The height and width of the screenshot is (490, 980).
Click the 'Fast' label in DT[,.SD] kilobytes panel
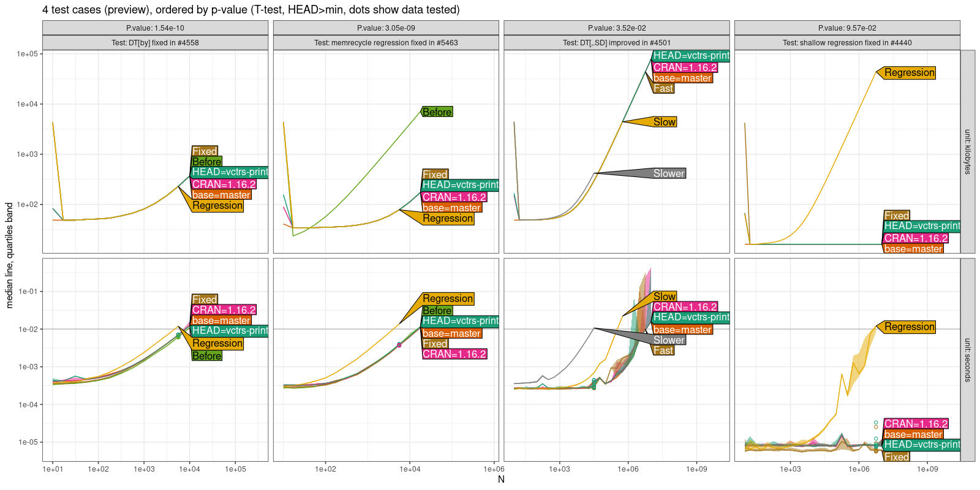pyautogui.click(x=663, y=88)
